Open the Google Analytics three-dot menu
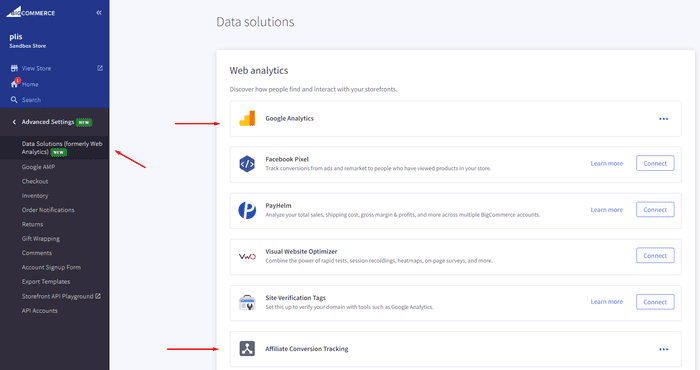This screenshot has height=370, width=700. tap(664, 119)
